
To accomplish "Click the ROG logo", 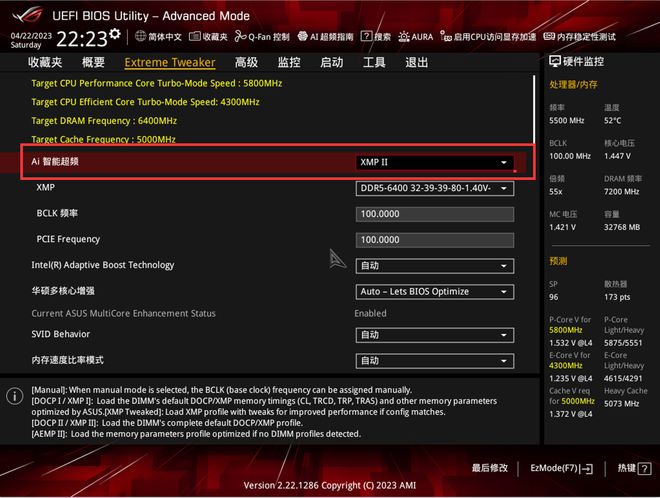I will [27, 15].
